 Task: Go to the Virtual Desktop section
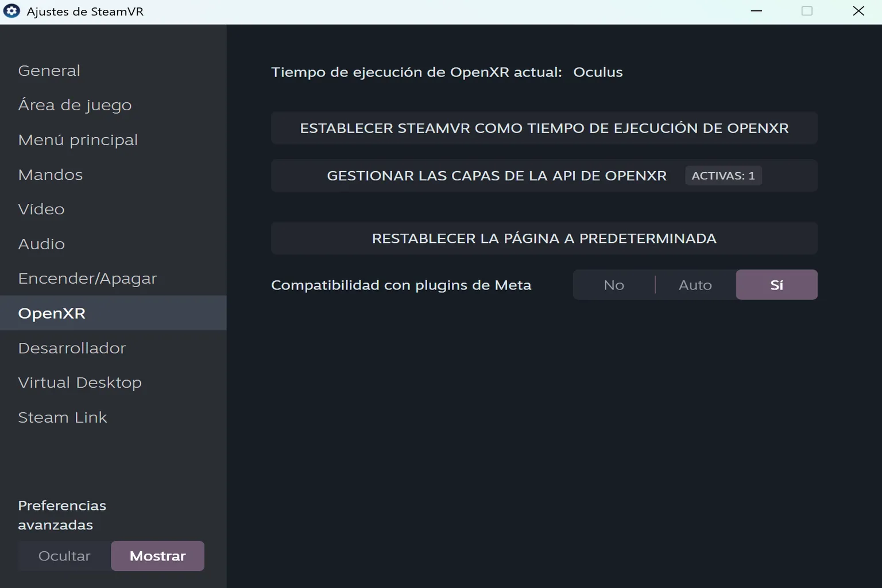point(113,382)
